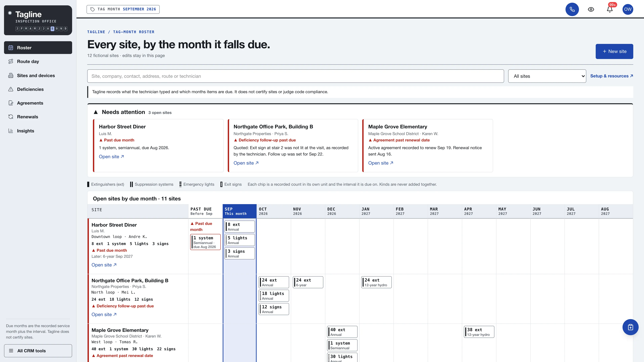
Task: Click the floating clipboard button
Action: click(x=630, y=327)
